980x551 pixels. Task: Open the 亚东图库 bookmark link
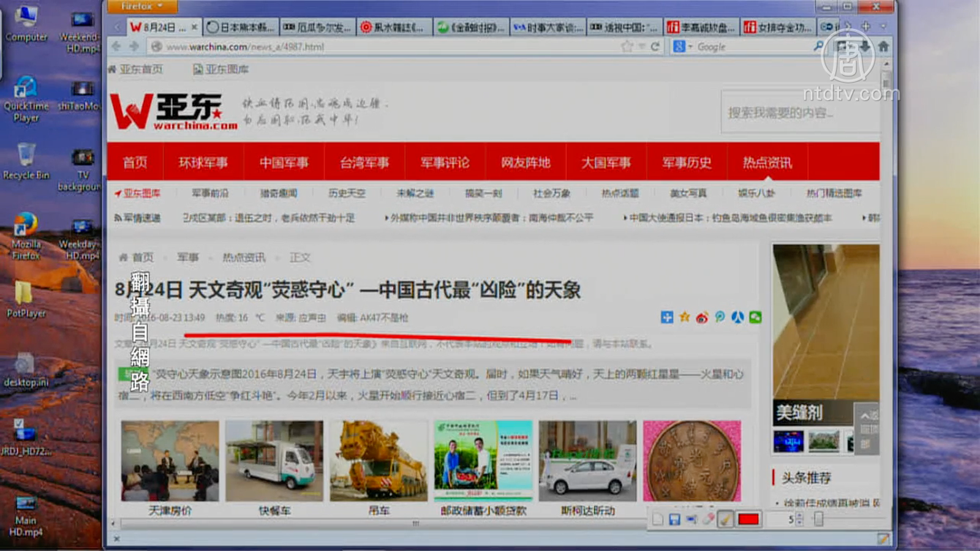pyautogui.click(x=221, y=70)
